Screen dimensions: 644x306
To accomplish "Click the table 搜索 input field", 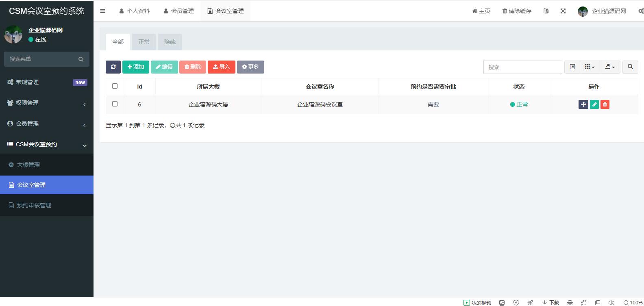I will coord(522,67).
